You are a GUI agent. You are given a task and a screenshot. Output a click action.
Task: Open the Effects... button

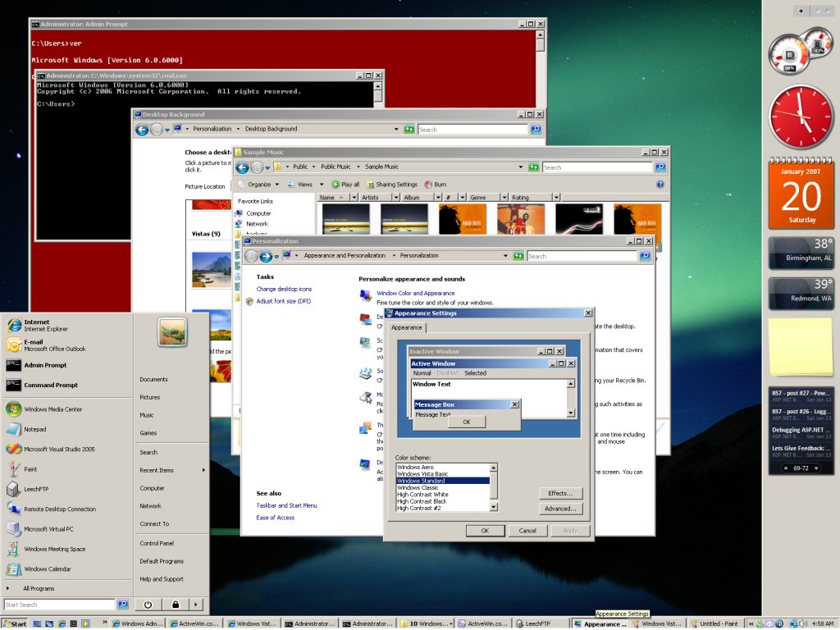[x=560, y=493]
